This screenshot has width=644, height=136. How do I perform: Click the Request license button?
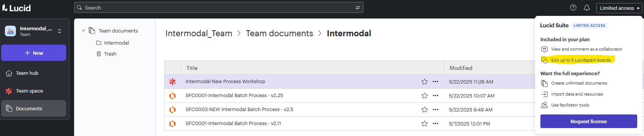(x=588, y=122)
